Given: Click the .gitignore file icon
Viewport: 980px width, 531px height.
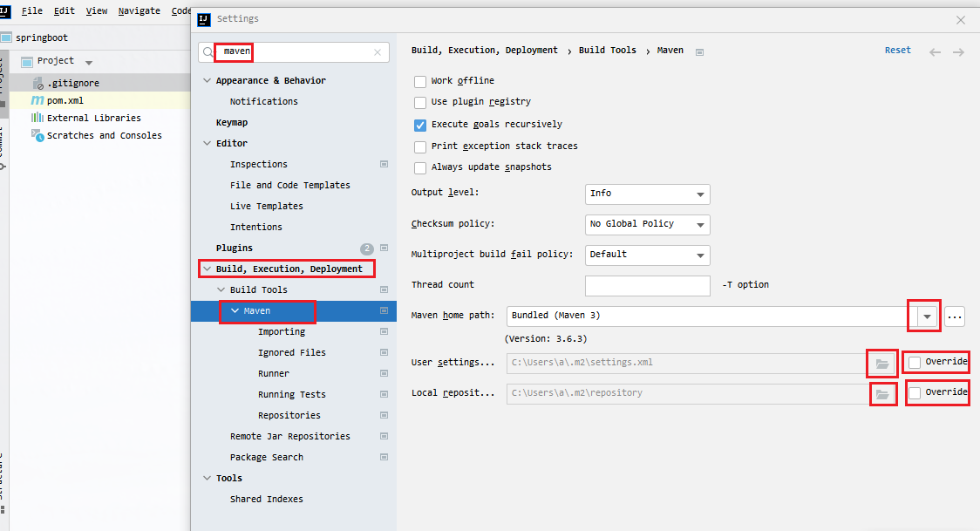Looking at the screenshot, I should [x=38, y=83].
